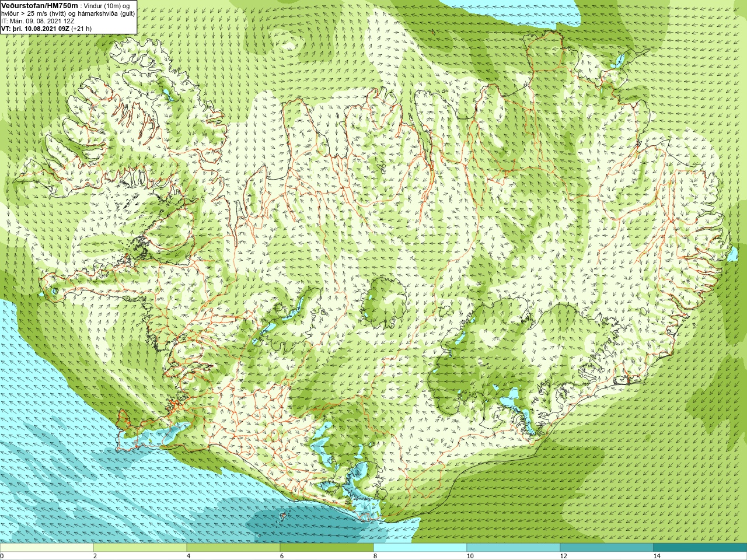
Task: Select the medium green 4–6 m/s color swatch
Action: (233, 548)
